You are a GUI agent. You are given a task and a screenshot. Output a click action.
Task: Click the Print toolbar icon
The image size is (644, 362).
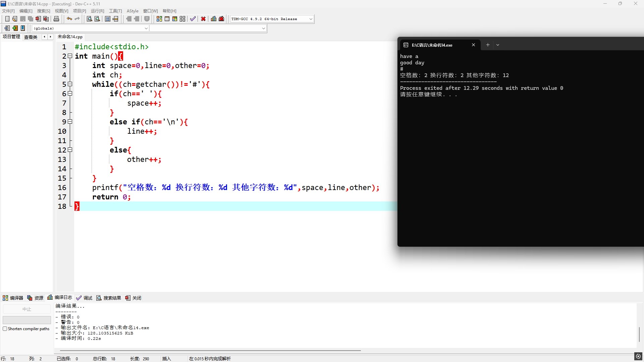click(56, 19)
